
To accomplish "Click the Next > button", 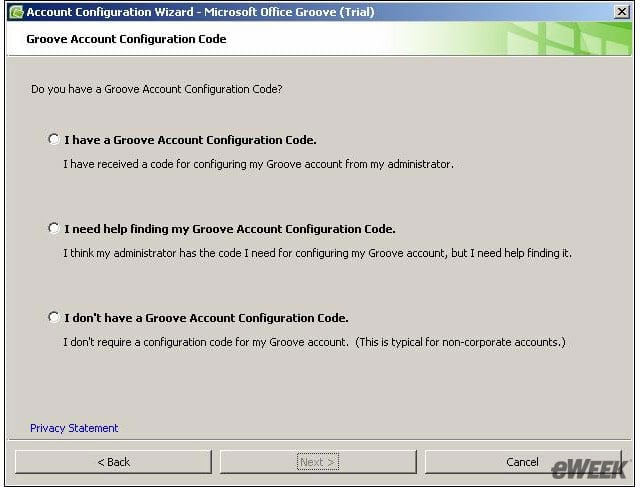I will (x=318, y=462).
